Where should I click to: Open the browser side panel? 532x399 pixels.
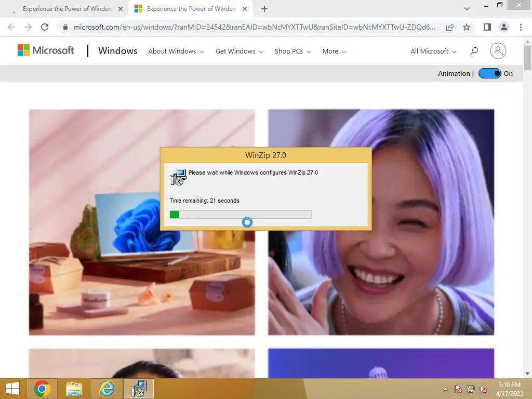click(487, 27)
